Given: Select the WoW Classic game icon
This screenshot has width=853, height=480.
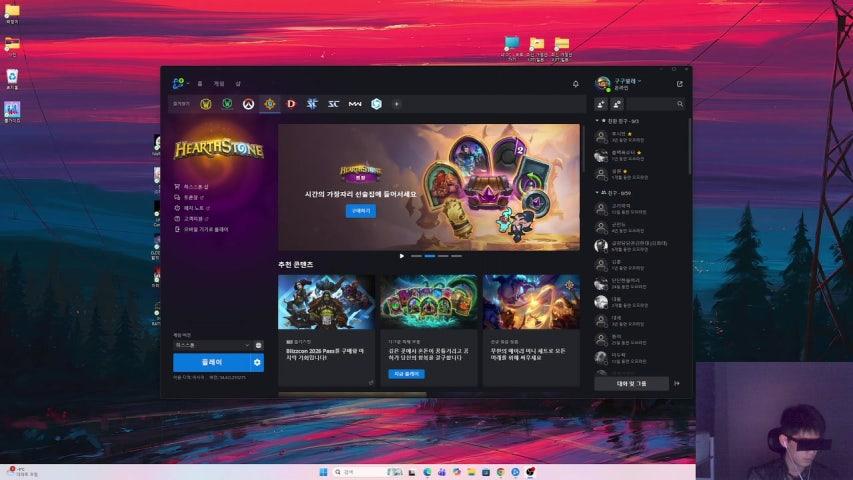Looking at the screenshot, I should click(227, 104).
